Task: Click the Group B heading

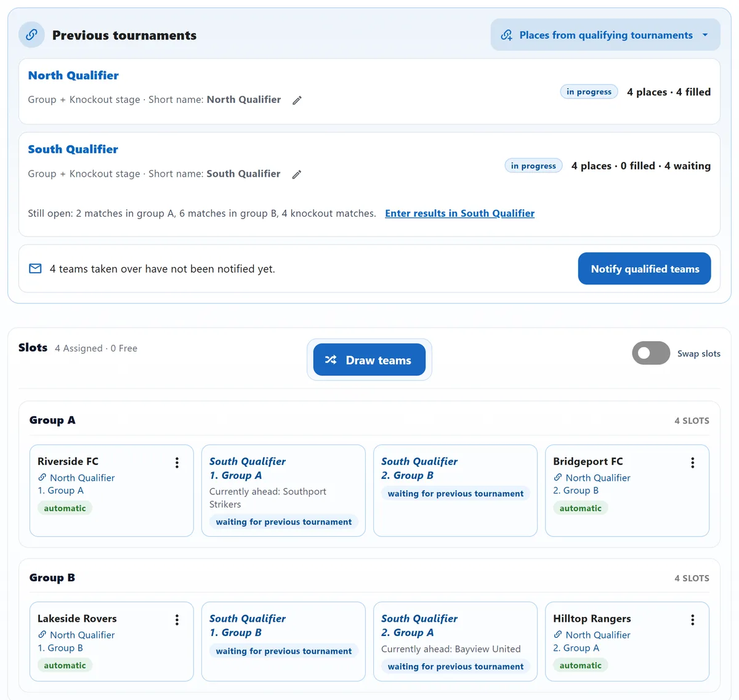Action: (52, 577)
